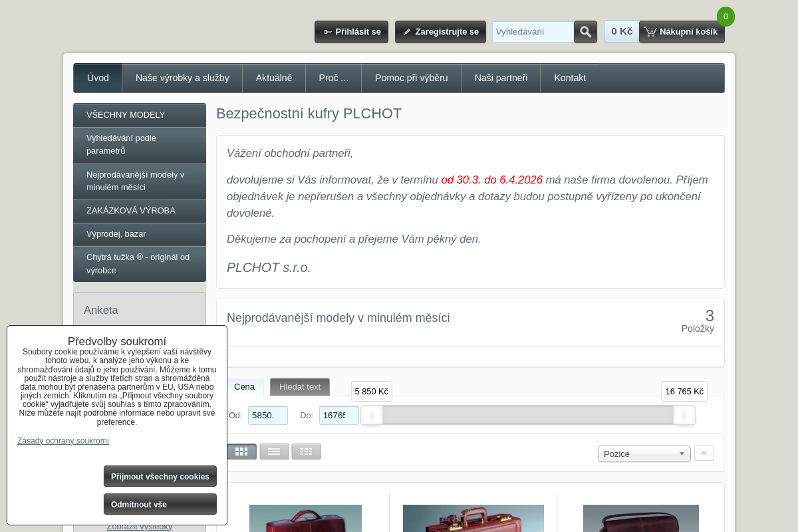Open the rightmost dark case product thumbnail

[x=641, y=518]
